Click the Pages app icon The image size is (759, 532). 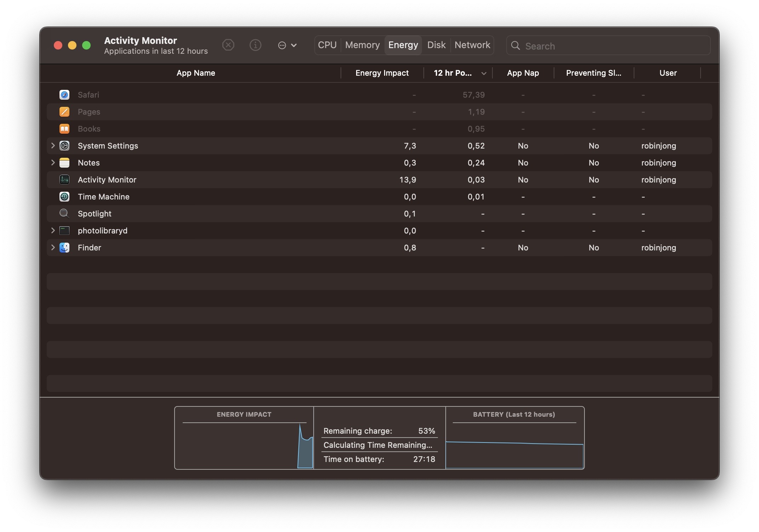point(64,112)
